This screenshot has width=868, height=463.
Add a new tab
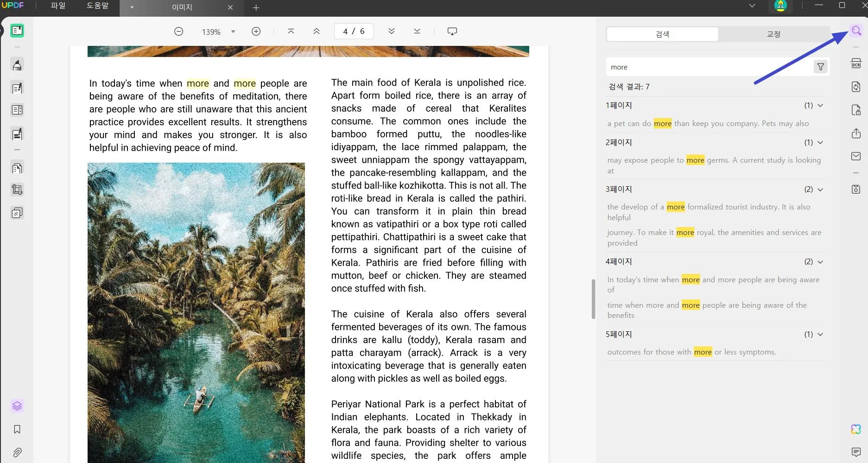[256, 7]
